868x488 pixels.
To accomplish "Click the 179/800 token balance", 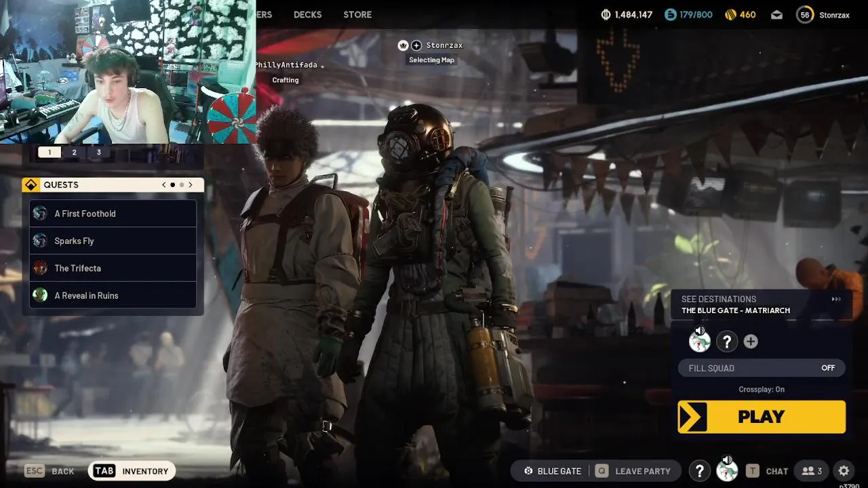I will coord(697,15).
